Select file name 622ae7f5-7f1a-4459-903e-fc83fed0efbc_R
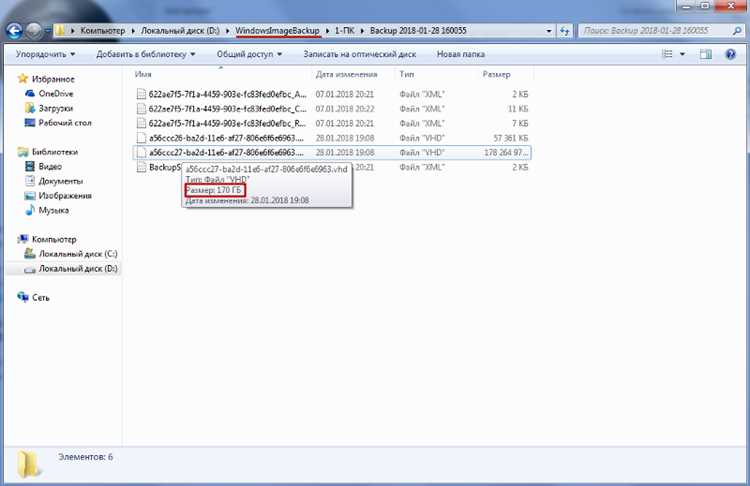This screenshot has width=750, height=486. (227, 123)
